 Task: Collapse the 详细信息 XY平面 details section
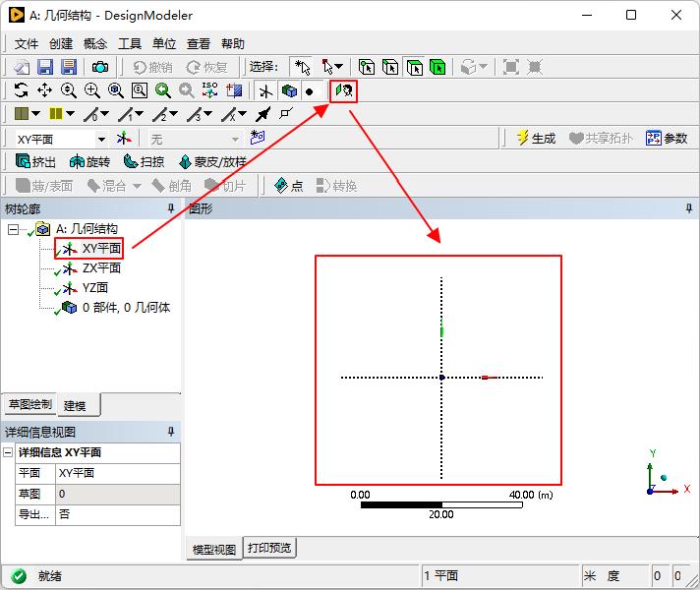point(9,453)
